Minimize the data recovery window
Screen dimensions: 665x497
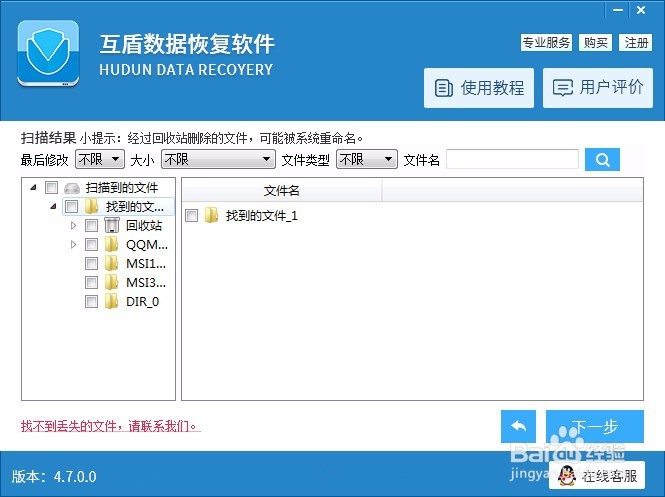point(618,10)
